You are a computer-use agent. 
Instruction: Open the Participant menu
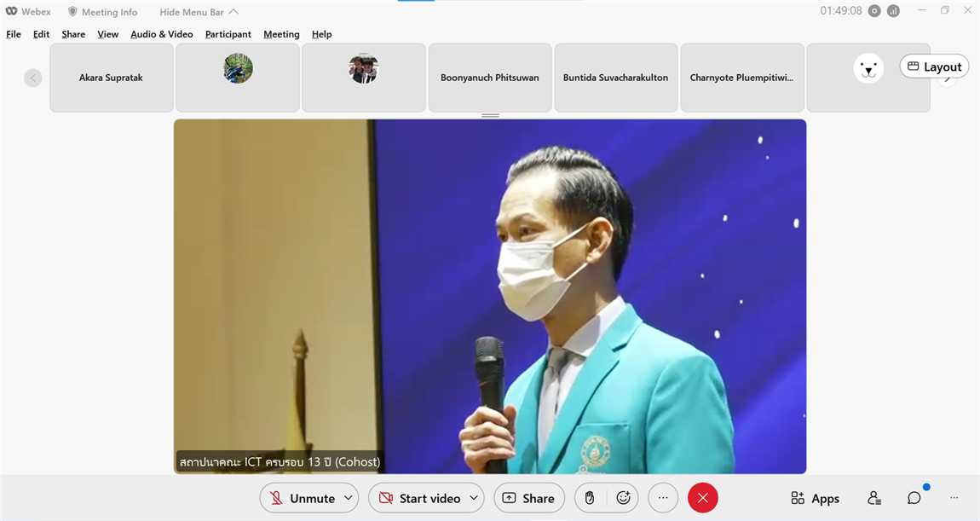228,34
